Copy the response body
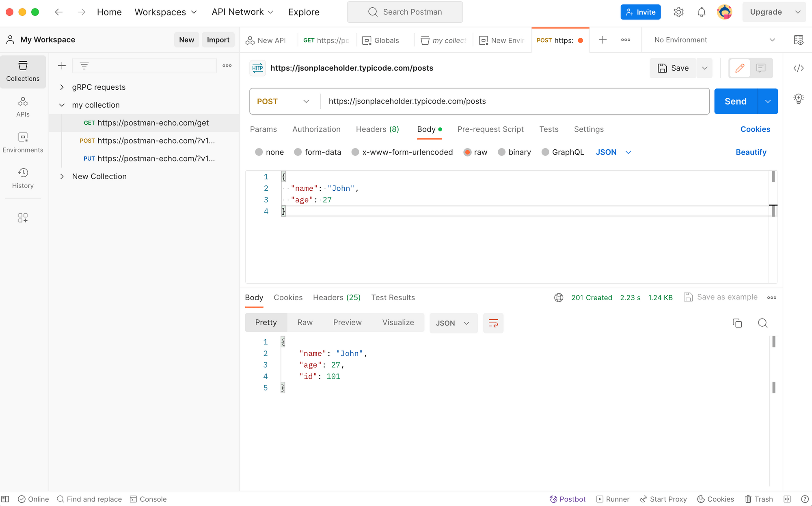The width and height of the screenshot is (812, 506). tap(737, 323)
